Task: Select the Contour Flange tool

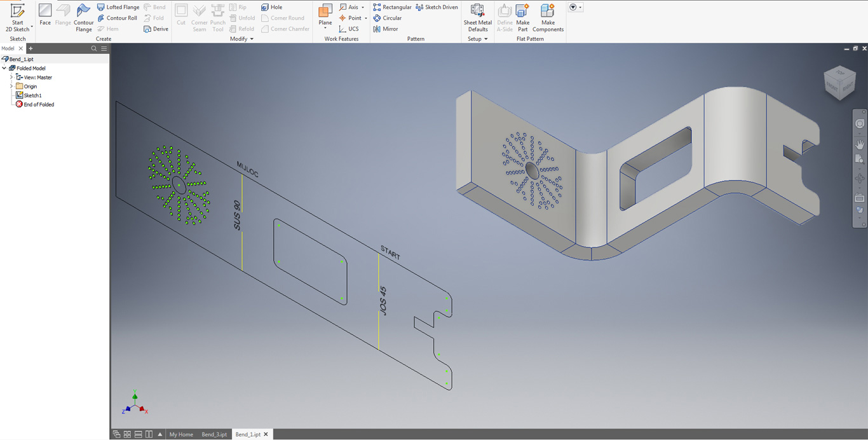Action: pos(83,17)
